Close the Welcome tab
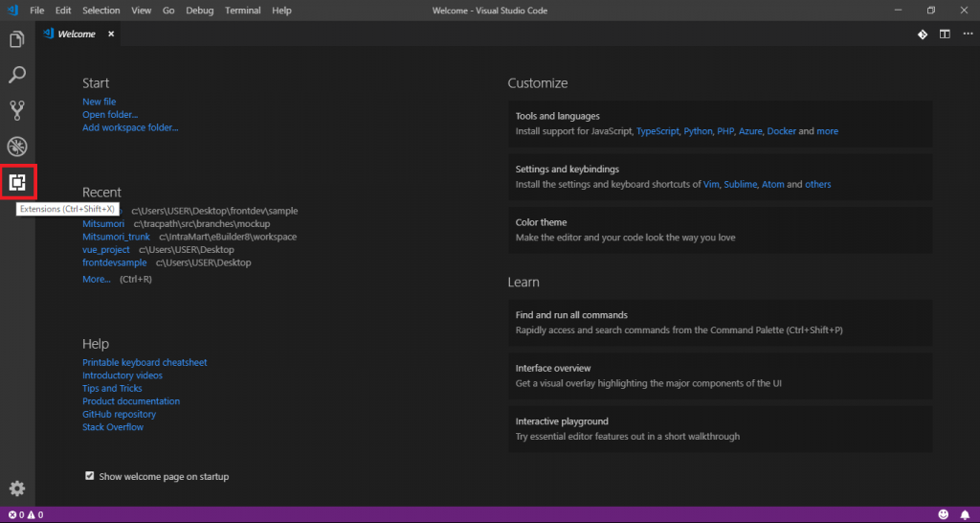This screenshot has width=980, height=523. (111, 34)
